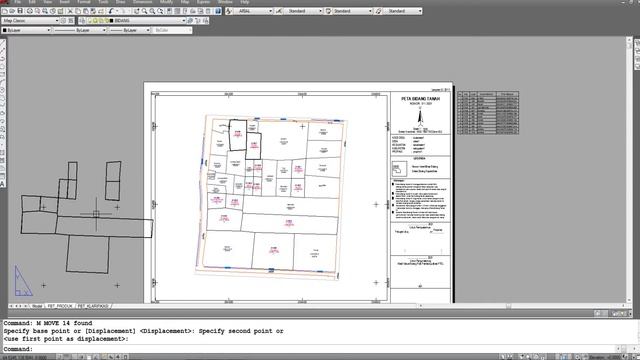
Task: Click the horizontal scrollbar beside layout tabs
Action: (522, 306)
